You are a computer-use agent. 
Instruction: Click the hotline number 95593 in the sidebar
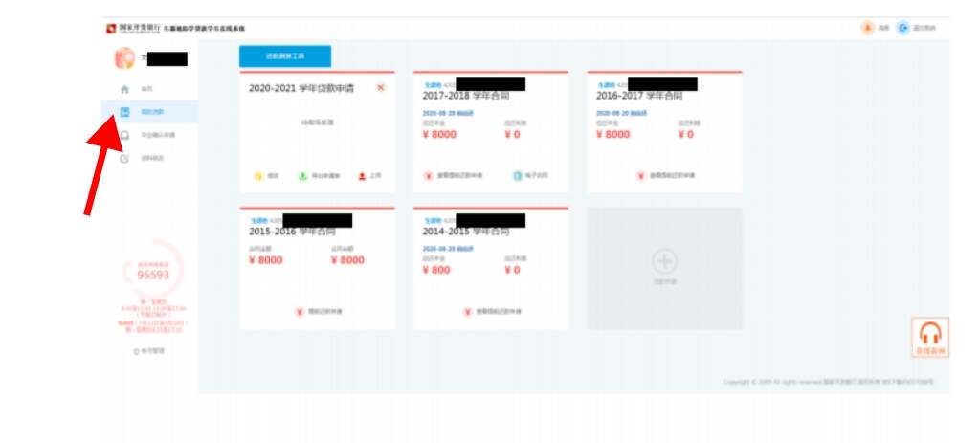tap(153, 275)
